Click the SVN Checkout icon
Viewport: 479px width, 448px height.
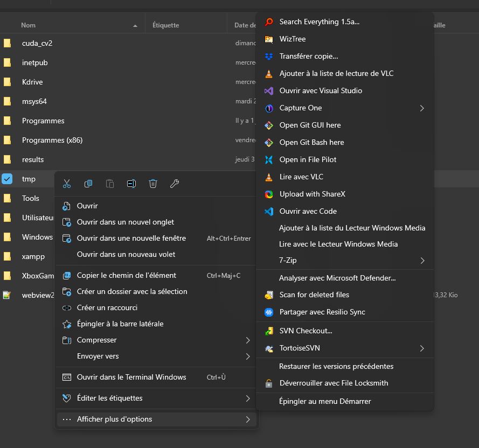coord(269,331)
